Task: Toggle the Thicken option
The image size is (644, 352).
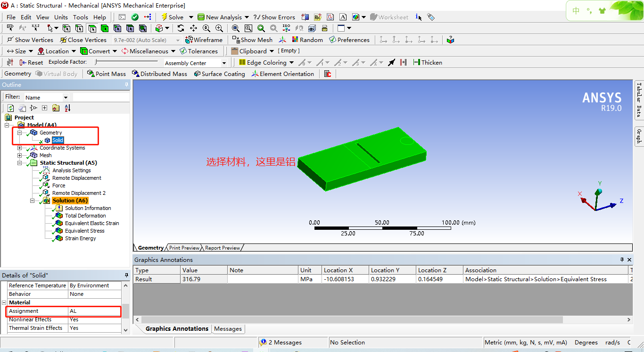Action: click(x=428, y=62)
